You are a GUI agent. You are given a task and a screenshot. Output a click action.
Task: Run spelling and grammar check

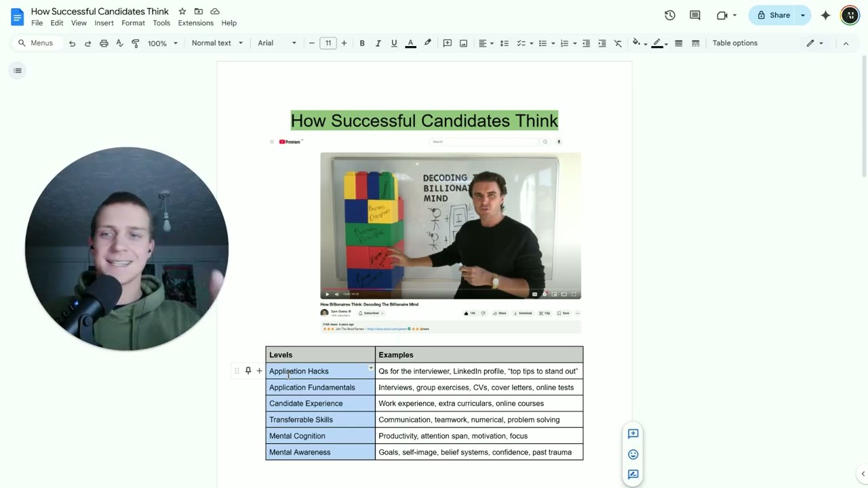click(119, 43)
